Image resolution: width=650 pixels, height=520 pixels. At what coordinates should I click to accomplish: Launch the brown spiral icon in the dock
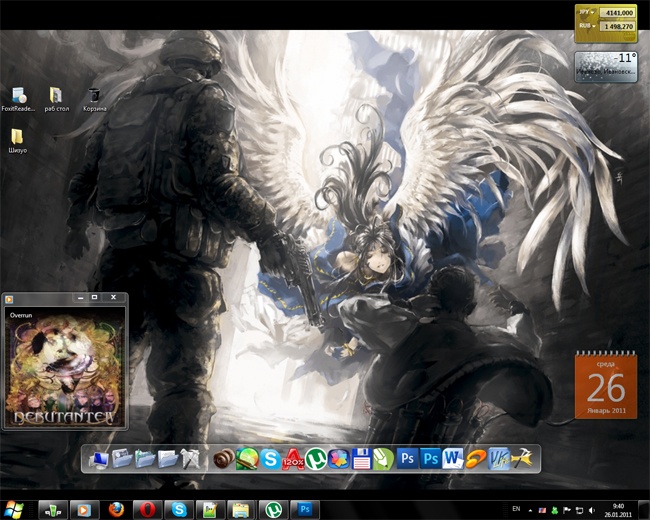pos(223,459)
